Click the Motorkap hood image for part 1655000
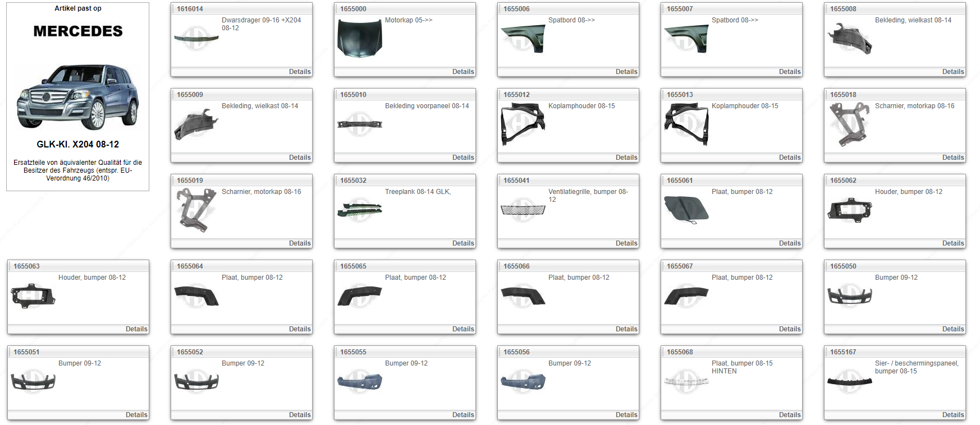This screenshot has height=425, width=980. pyautogui.click(x=359, y=38)
